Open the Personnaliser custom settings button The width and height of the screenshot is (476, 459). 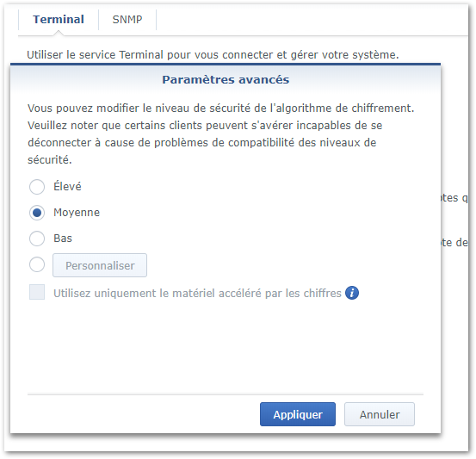(x=100, y=265)
